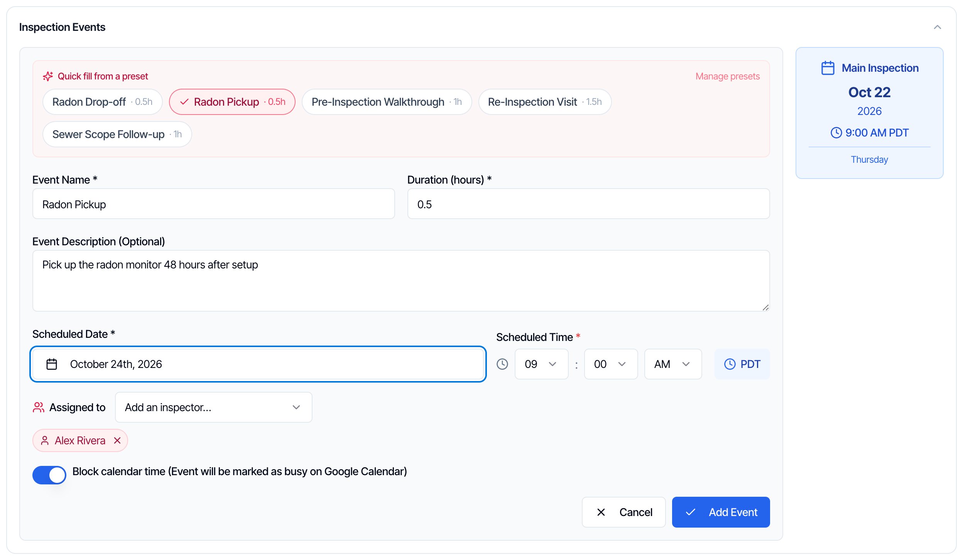Click the Main Inspection calendar icon
The image size is (963, 560).
(x=828, y=68)
